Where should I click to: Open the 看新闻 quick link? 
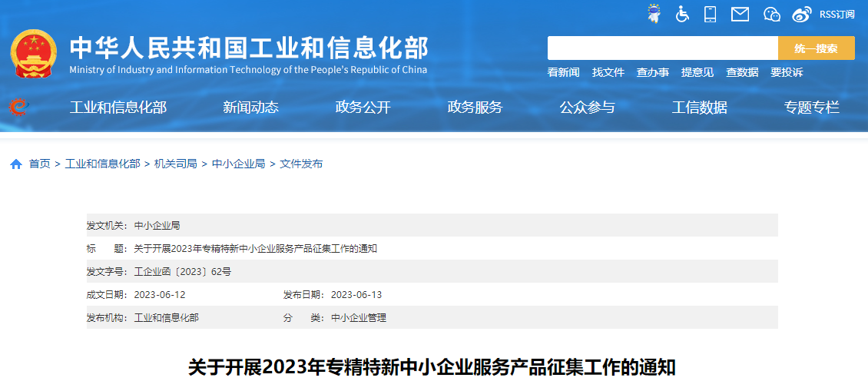pyautogui.click(x=564, y=72)
